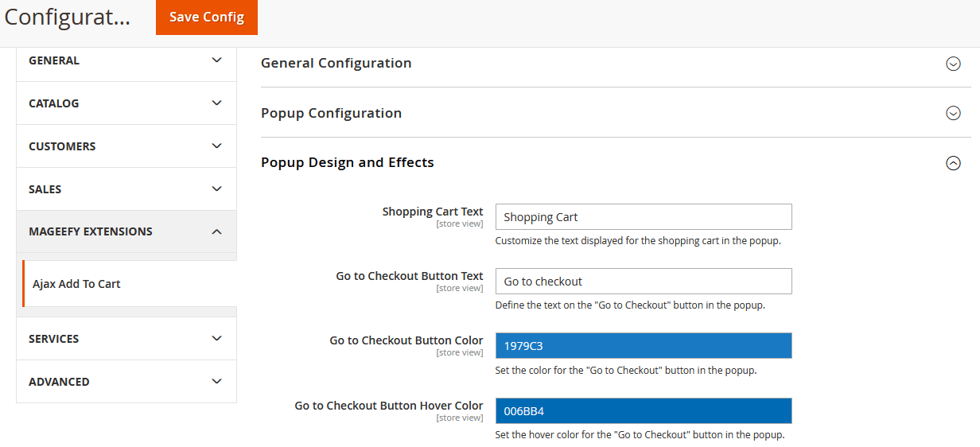980x447 pixels.
Task: Collapse the Popup Design and Effects heading
Action: pos(348,162)
